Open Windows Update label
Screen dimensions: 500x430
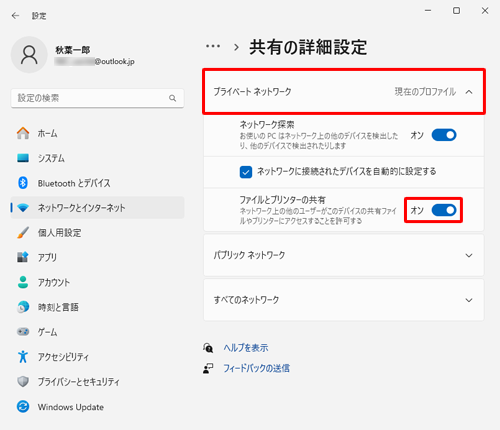[x=71, y=407]
